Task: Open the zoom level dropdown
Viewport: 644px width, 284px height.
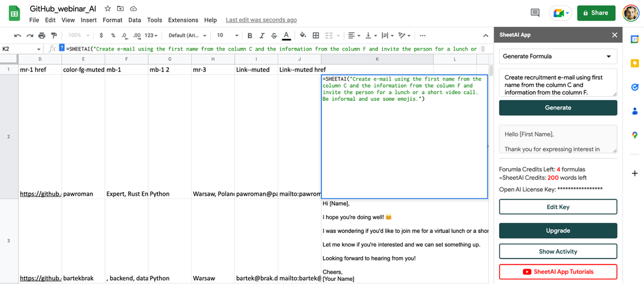Action: 78,35
